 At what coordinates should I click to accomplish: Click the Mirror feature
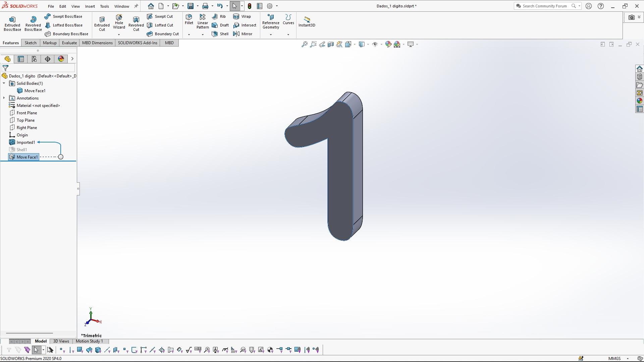243,34
